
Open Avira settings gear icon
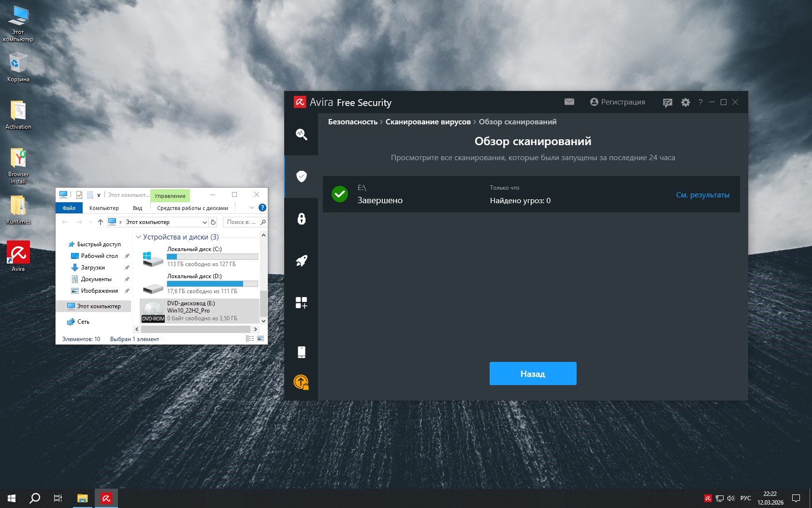[685, 103]
